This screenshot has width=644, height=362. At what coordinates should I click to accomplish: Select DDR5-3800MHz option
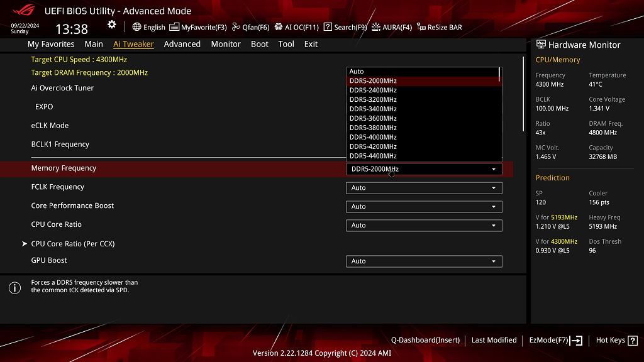coord(422,128)
